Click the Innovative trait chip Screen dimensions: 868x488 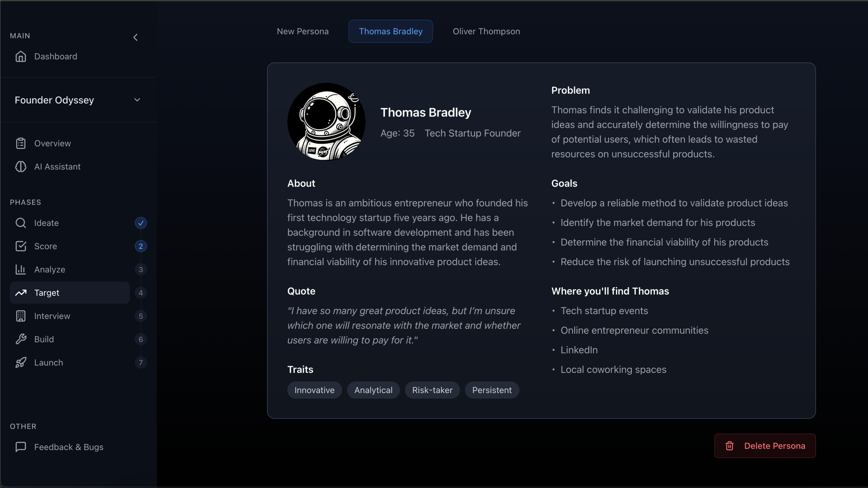pyautogui.click(x=314, y=390)
